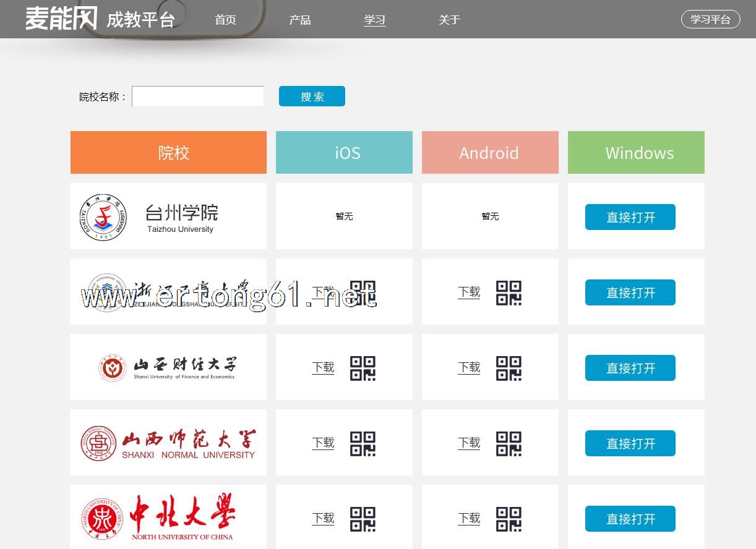This screenshot has width=756, height=549.
Task: Open the 关于 navigation item
Action: pyautogui.click(x=449, y=20)
